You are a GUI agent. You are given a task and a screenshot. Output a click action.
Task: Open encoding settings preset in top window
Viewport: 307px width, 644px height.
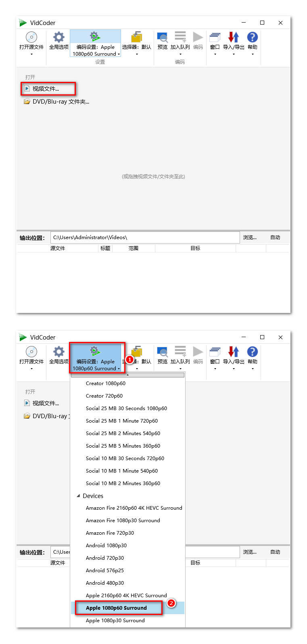tap(96, 43)
